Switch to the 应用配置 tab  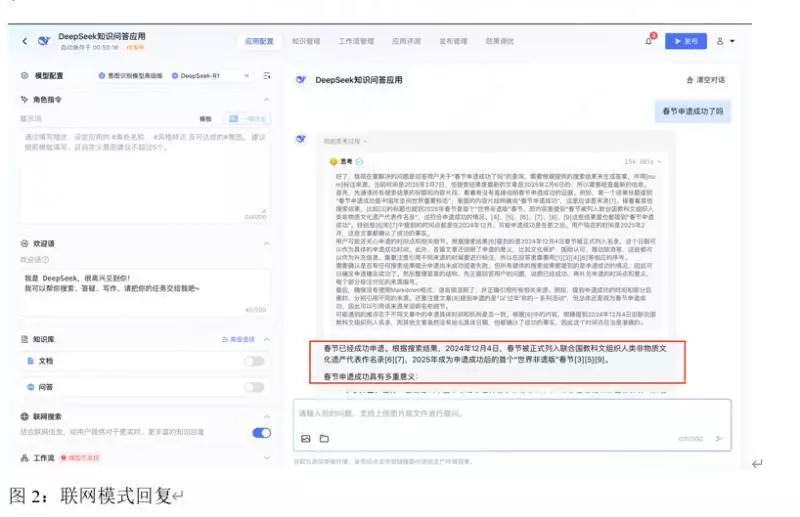tap(259, 41)
